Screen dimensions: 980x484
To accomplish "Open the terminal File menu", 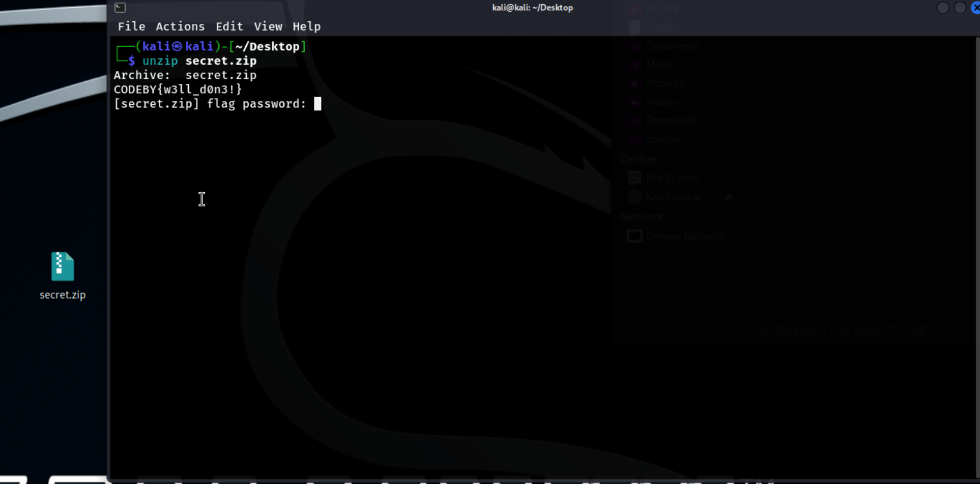I will 131,26.
